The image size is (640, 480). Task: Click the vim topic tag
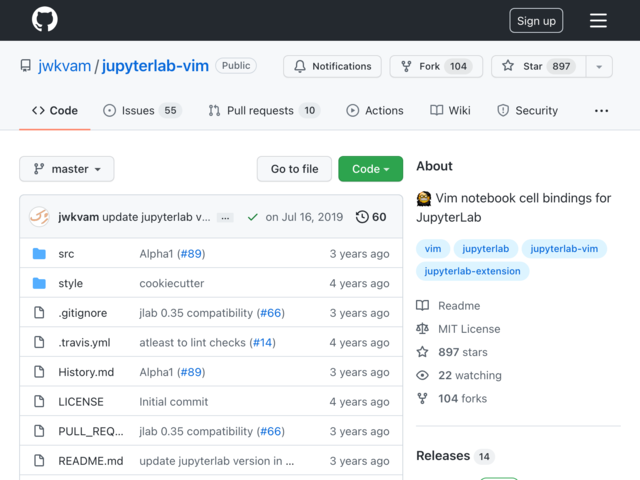pos(433,249)
